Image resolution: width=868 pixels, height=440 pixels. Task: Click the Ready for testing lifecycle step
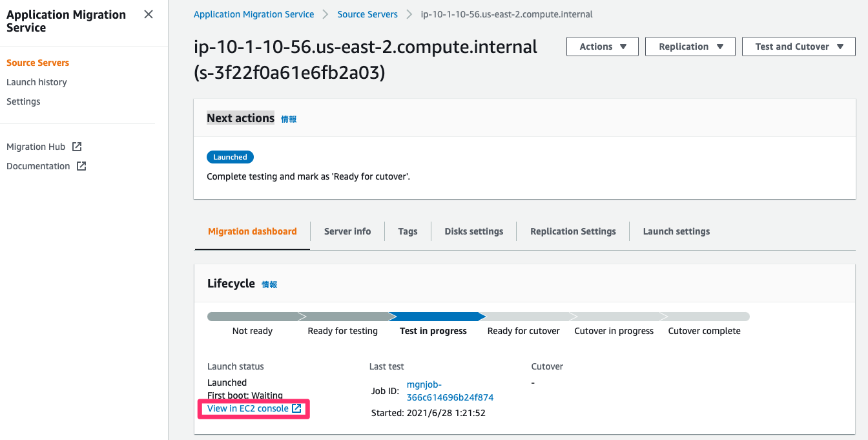click(x=343, y=331)
